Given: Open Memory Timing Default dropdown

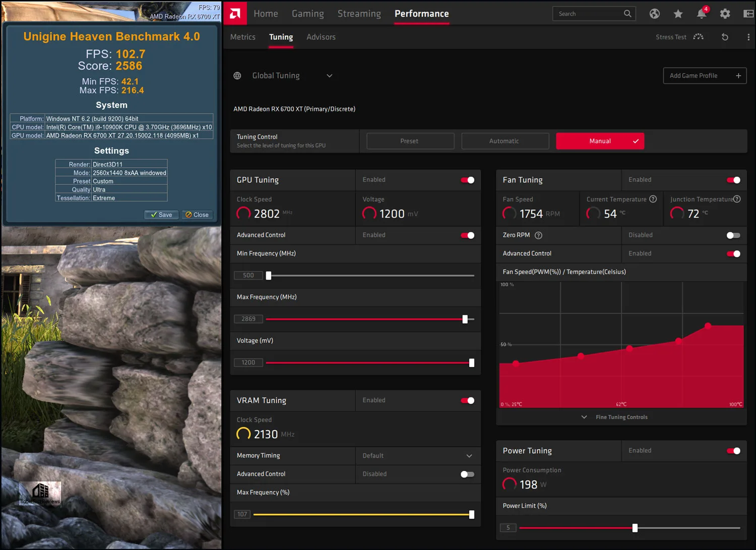Looking at the screenshot, I should [418, 456].
